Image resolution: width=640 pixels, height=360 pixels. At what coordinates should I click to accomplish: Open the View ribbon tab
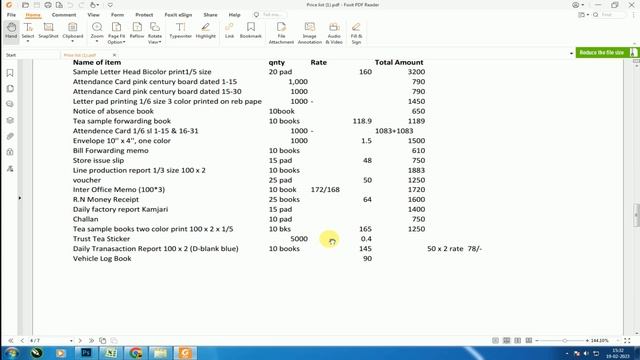pyautogui.click(x=93, y=15)
